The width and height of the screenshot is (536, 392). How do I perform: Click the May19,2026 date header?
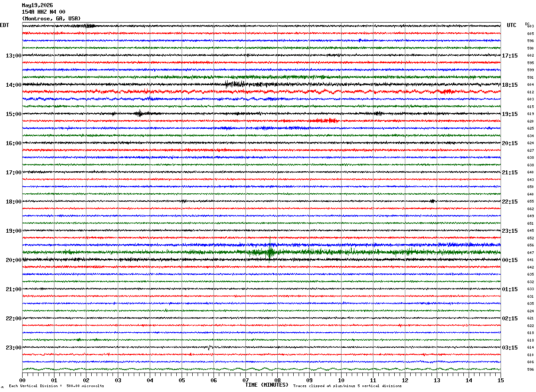click(x=37, y=5)
